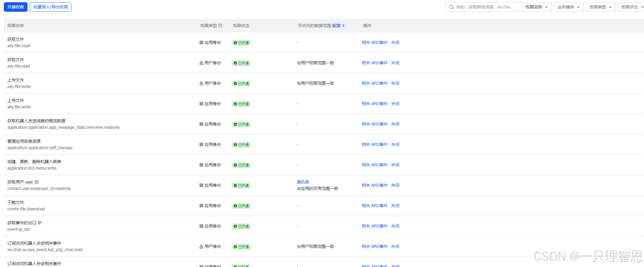
Task: Click the 操作 column header
Action: pos(367,26)
